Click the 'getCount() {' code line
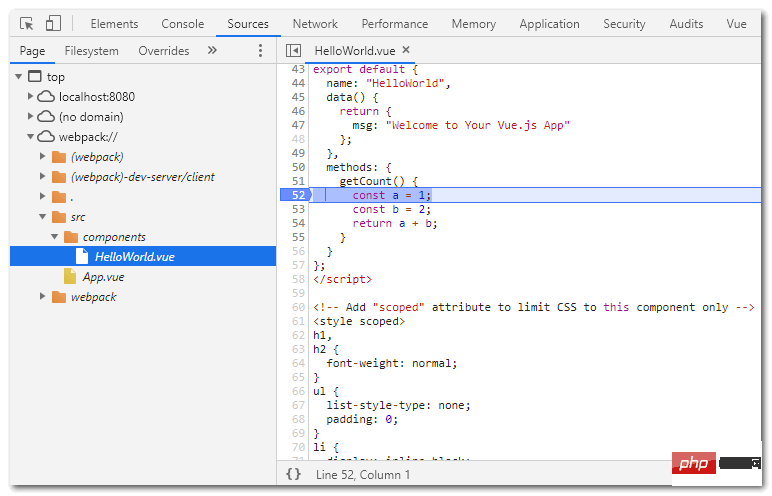Screen dimensions: 772x496 coord(379,181)
